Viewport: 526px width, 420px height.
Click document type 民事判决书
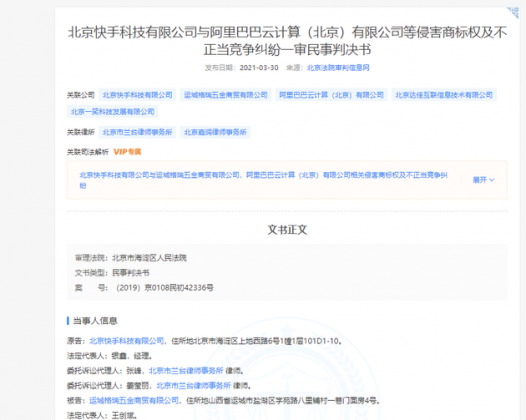(130, 273)
